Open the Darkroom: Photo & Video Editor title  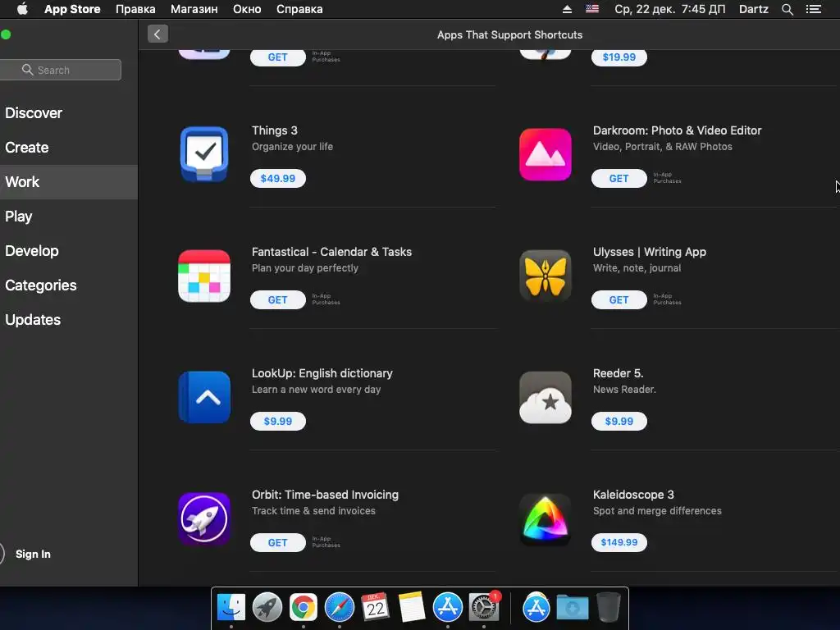pos(677,130)
